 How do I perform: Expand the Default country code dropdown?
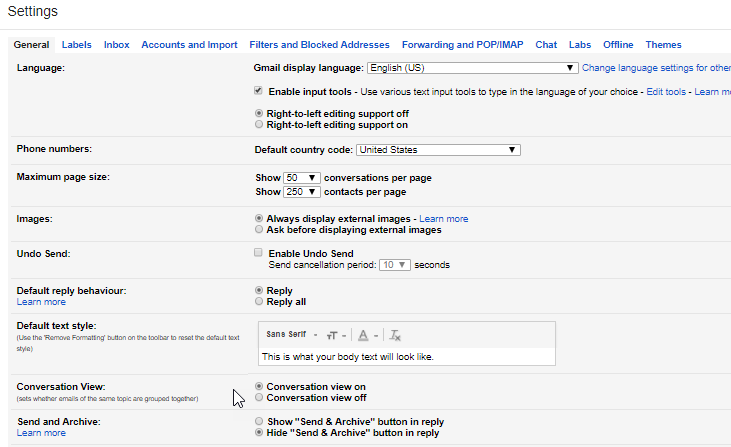tap(438, 150)
